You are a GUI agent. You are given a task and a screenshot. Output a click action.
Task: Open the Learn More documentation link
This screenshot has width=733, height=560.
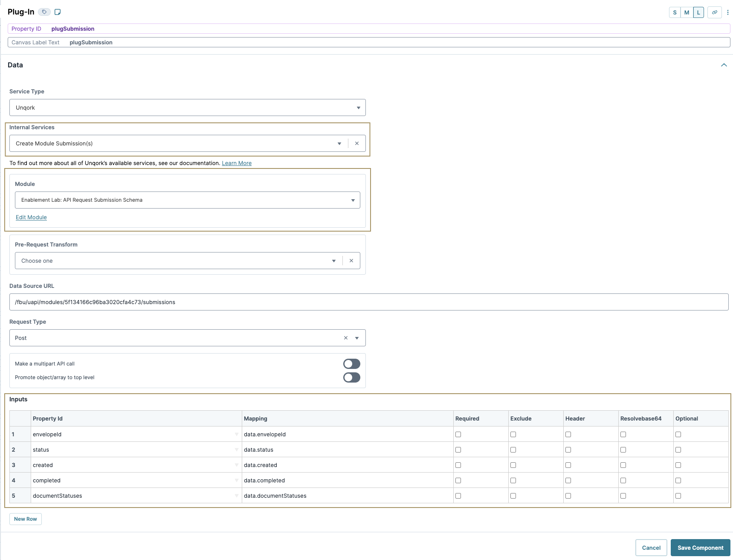pyautogui.click(x=236, y=163)
